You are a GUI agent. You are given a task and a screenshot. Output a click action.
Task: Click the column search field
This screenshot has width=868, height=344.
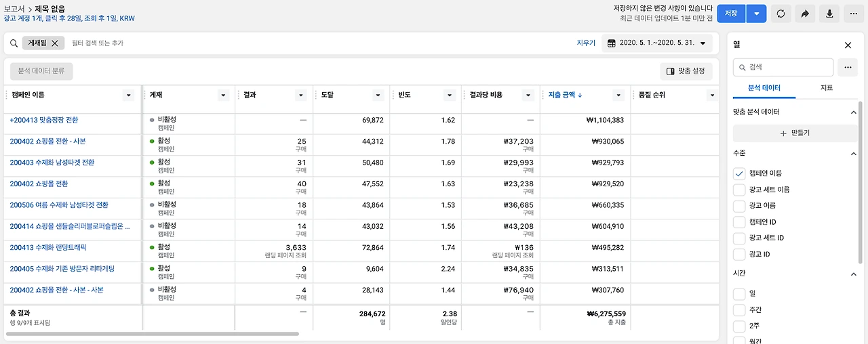(783, 67)
